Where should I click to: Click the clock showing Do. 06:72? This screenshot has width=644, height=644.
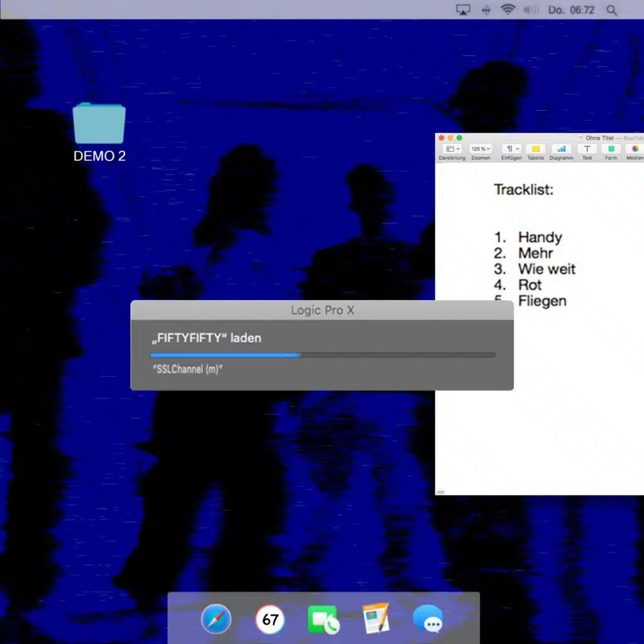point(572,9)
